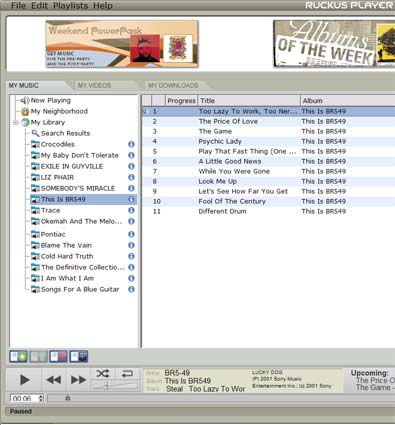
Task: Toggle shuffle mode
Action: pyautogui.click(x=103, y=374)
